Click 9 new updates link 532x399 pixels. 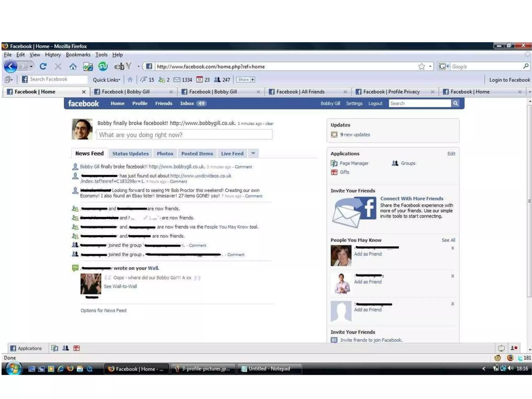tap(355, 135)
